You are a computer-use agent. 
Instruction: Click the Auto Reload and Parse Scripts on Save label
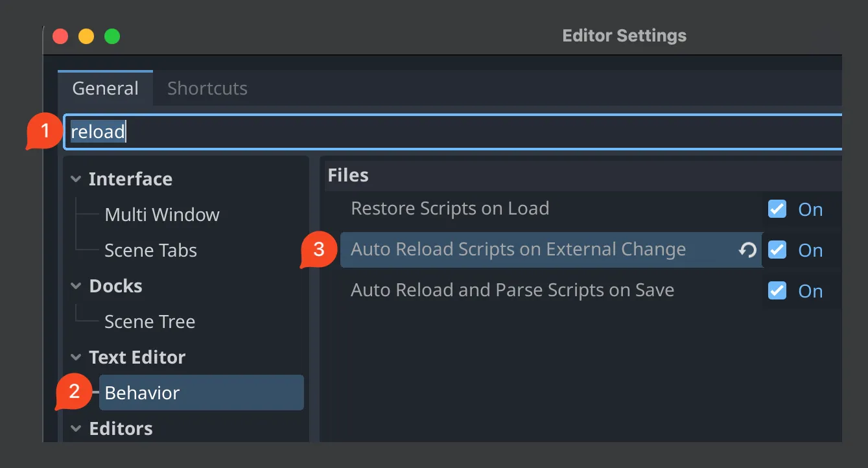click(x=512, y=290)
